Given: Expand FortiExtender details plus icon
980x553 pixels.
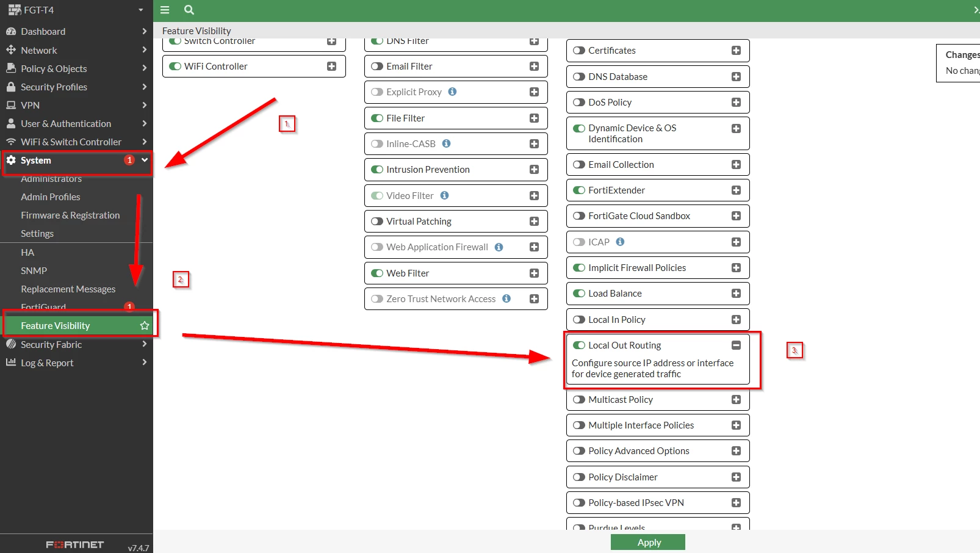Looking at the screenshot, I should (736, 190).
